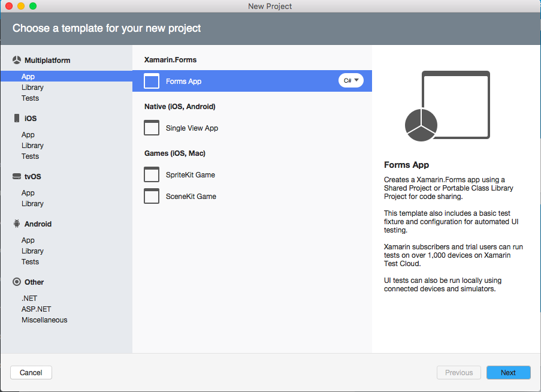Select App under the iOS category

(28, 135)
